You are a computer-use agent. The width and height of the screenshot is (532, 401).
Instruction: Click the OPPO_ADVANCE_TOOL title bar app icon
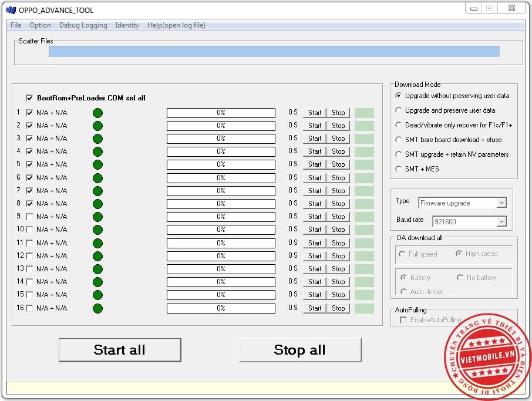click(11, 10)
